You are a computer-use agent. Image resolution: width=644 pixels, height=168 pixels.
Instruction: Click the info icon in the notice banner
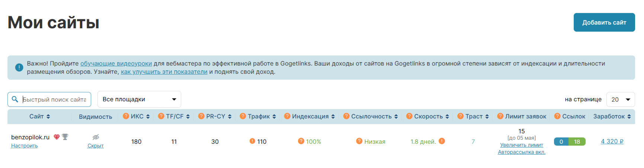coord(19,67)
